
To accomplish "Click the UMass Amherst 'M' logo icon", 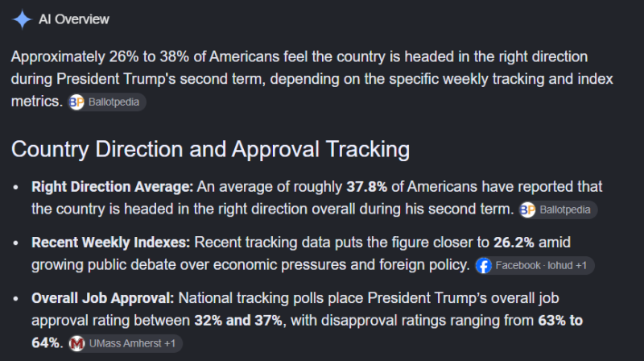I will [x=76, y=343].
